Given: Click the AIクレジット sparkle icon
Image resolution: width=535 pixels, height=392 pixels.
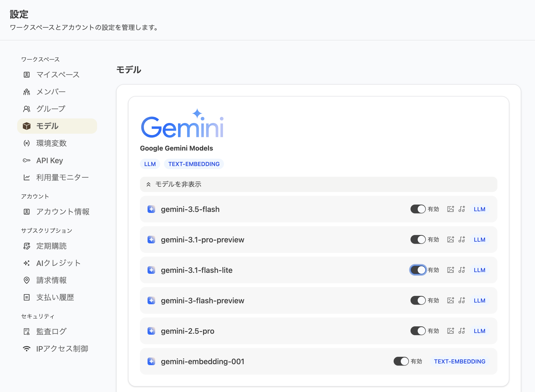Looking at the screenshot, I should 27,263.
